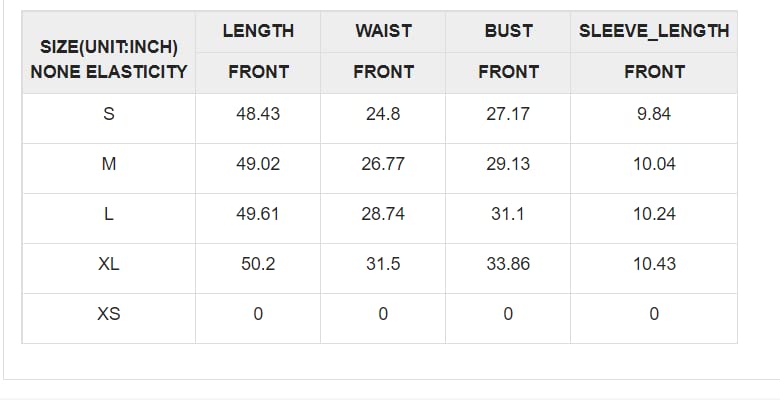Select the S size row label
This screenshot has height=400, width=780.
point(109,114)
